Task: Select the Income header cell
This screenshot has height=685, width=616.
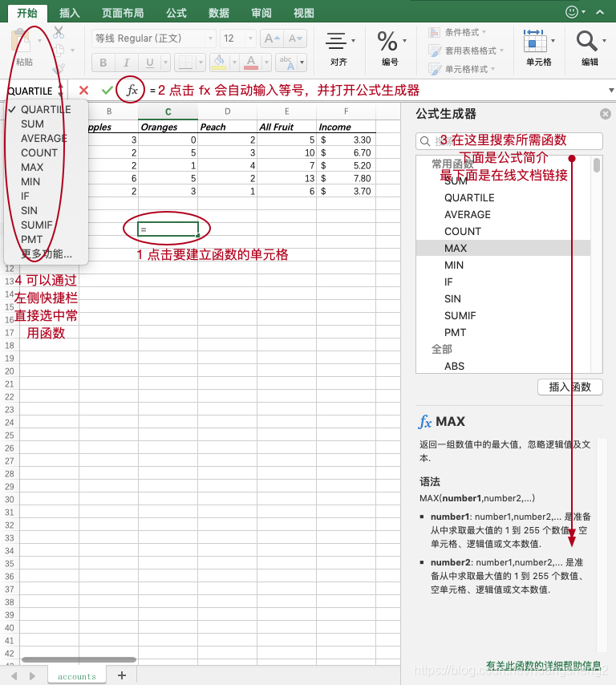Action: click(x=346, y=127)
